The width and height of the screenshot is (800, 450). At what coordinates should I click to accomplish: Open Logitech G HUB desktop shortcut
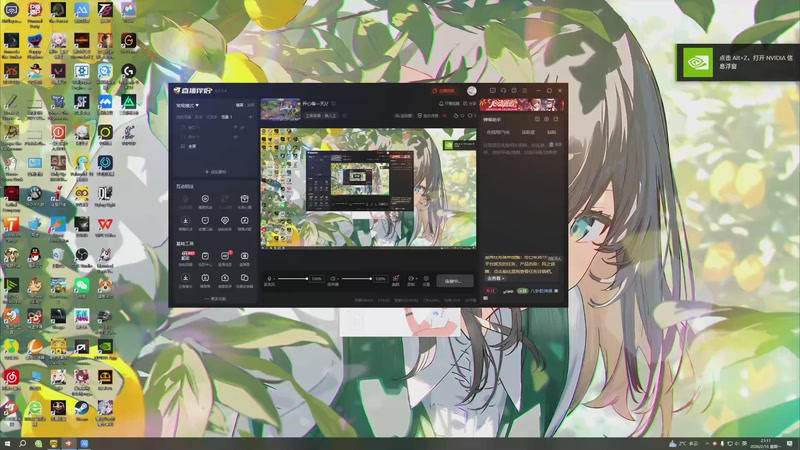(129, 73)
